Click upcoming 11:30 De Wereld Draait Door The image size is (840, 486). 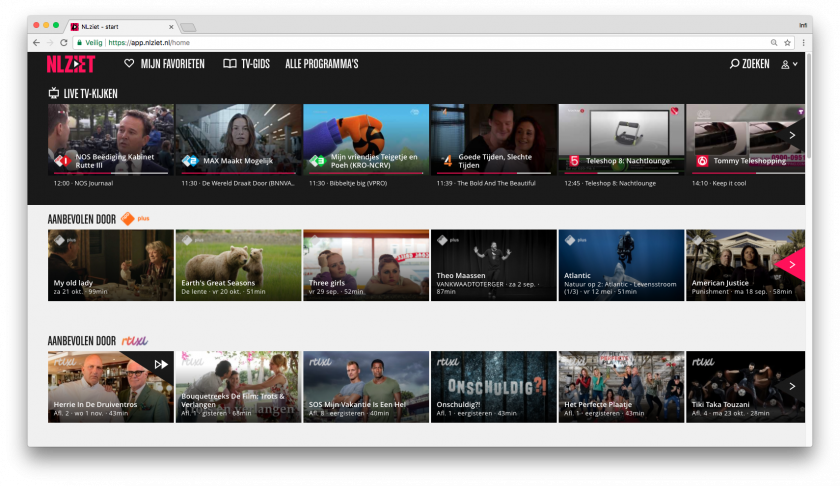coord(238,183)
